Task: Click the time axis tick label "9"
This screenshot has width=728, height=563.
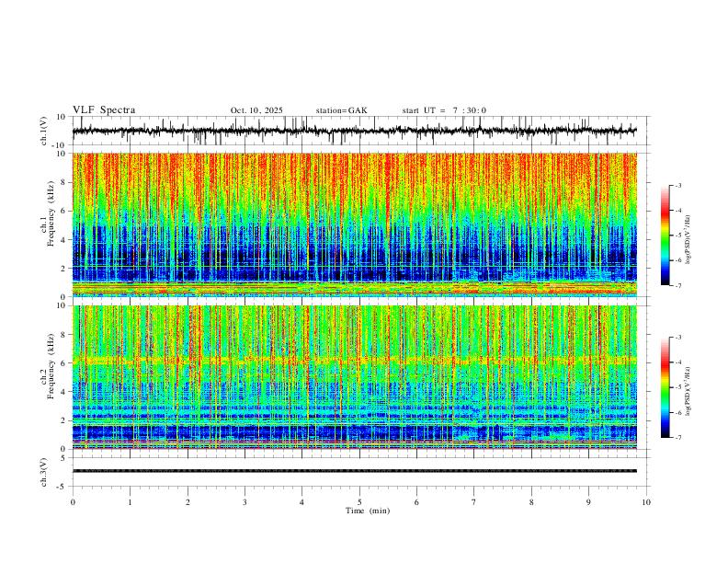Action: click(588, 502)
